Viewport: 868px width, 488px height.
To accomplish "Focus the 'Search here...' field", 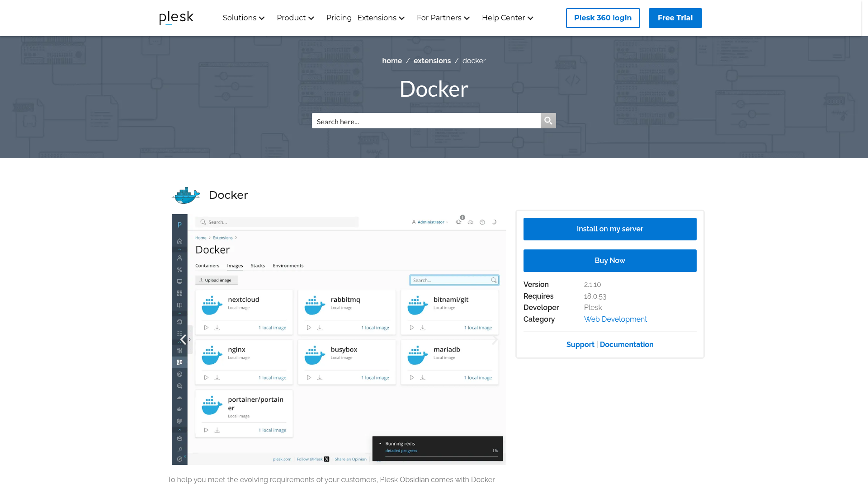I will coord(426,121).
